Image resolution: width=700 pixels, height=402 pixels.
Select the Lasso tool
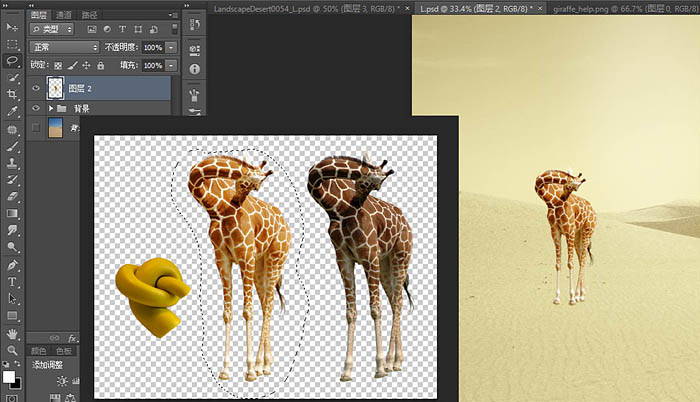click(x=13, y=61)
